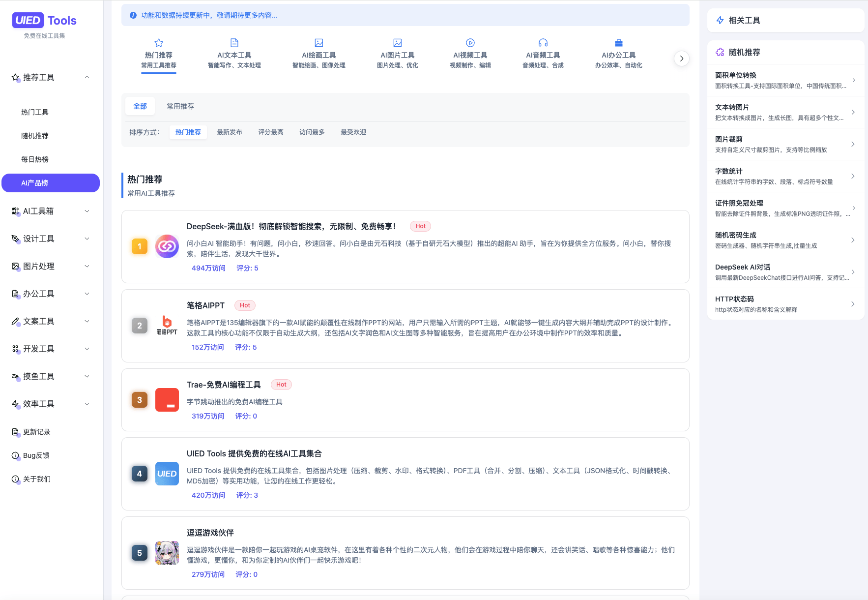Open the Trae-免费AI编程工具 title
The image size is (868, 600).
click(224, 385)
